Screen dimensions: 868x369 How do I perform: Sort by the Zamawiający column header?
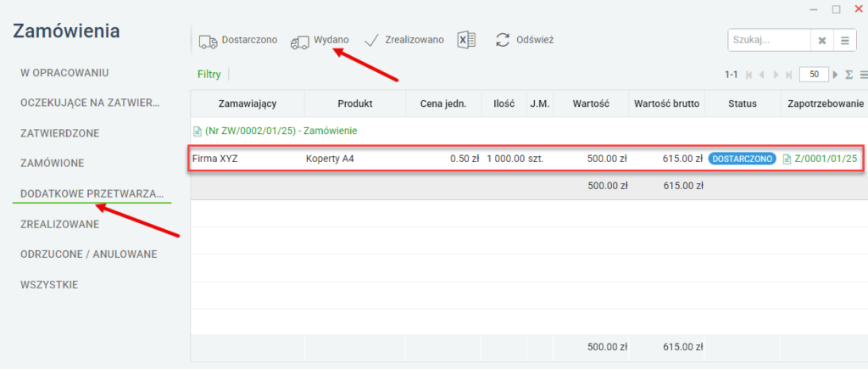pos(248,103)
